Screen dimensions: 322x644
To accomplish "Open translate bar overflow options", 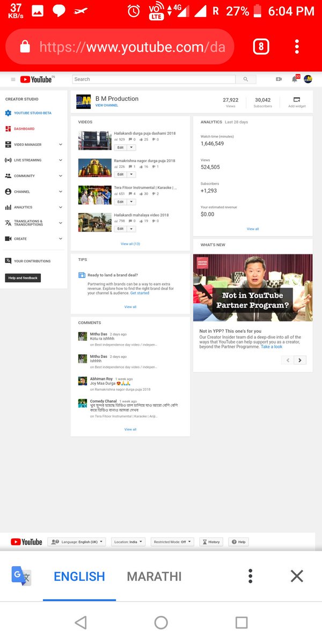I will 250,576.
